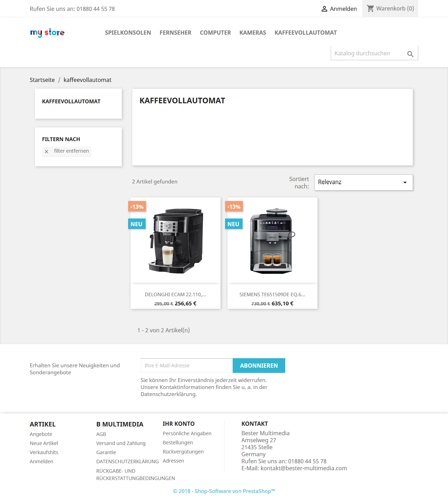
Task: Click the shopping cart icon
Action: (x=370, y=8)
